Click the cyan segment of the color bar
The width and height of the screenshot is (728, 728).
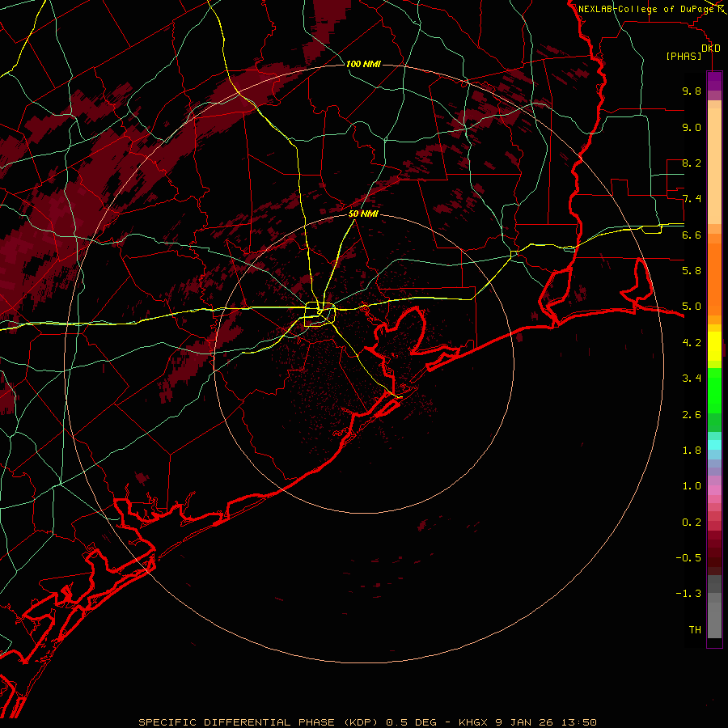coord(714,445)
